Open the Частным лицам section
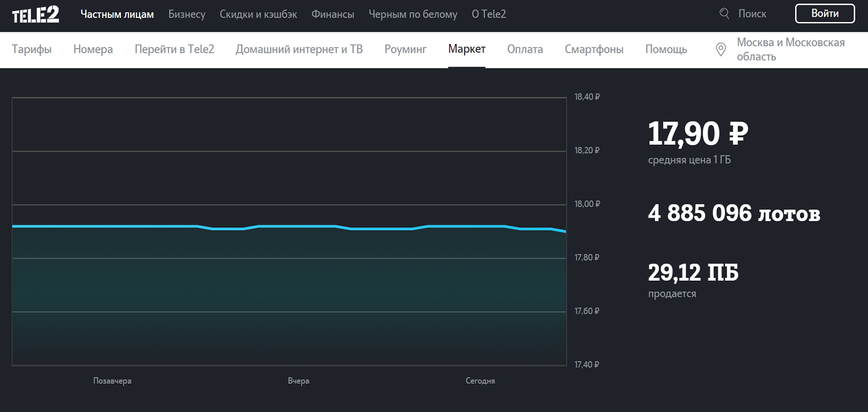 (117, 14)
